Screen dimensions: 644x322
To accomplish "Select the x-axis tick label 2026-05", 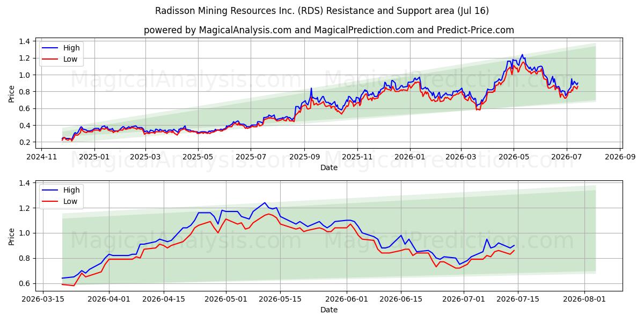I will coord(513,157).
